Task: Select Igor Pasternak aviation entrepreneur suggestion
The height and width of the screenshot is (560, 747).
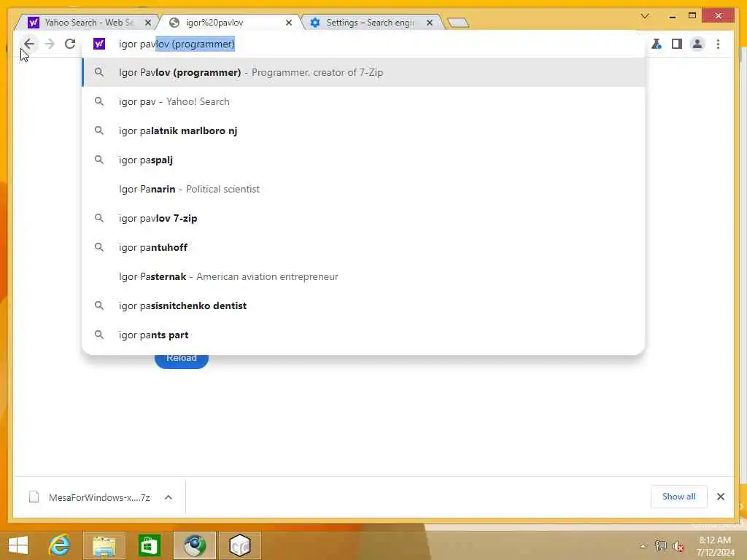Action: click(x=363, y=276)
